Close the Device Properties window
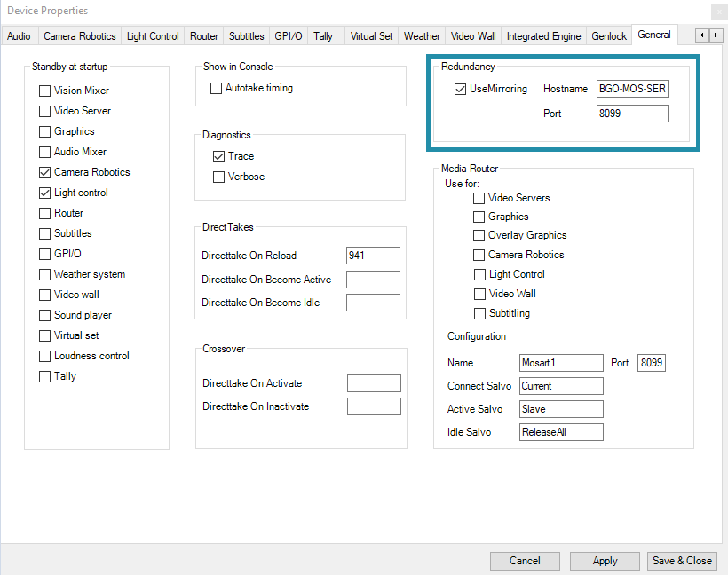The height and width of the screenshot is (575, 728). [716, 12]
